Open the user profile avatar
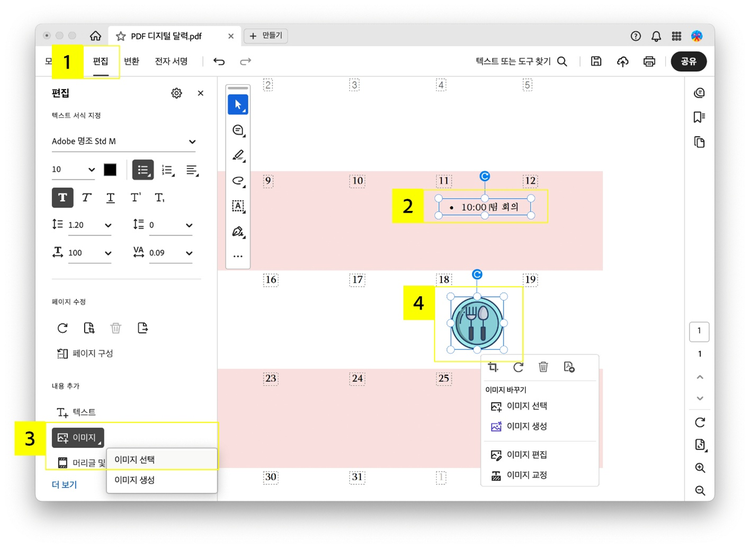 pyautogui.click(x=697, y=36)
